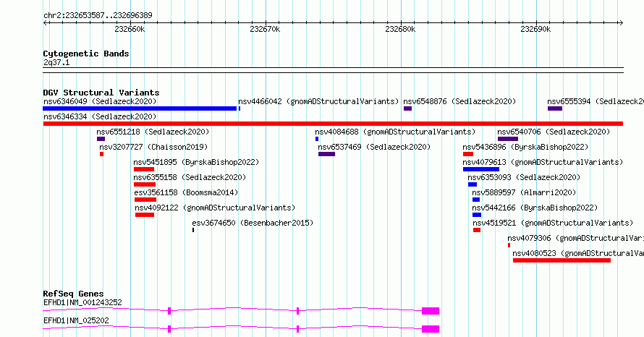The height and width of the screenshot is (337, 644).
Task: Click ruler position 232690k
Action: 535,29
